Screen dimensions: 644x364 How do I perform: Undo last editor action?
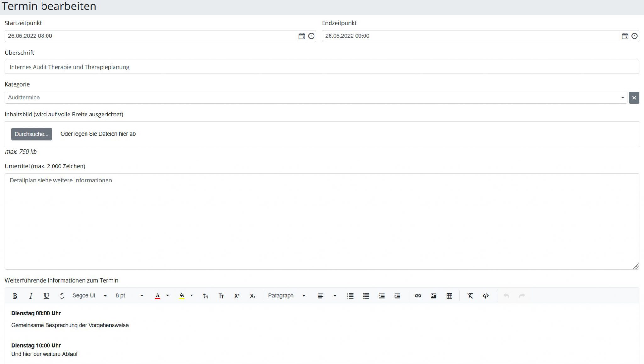(x=506, y=296)
